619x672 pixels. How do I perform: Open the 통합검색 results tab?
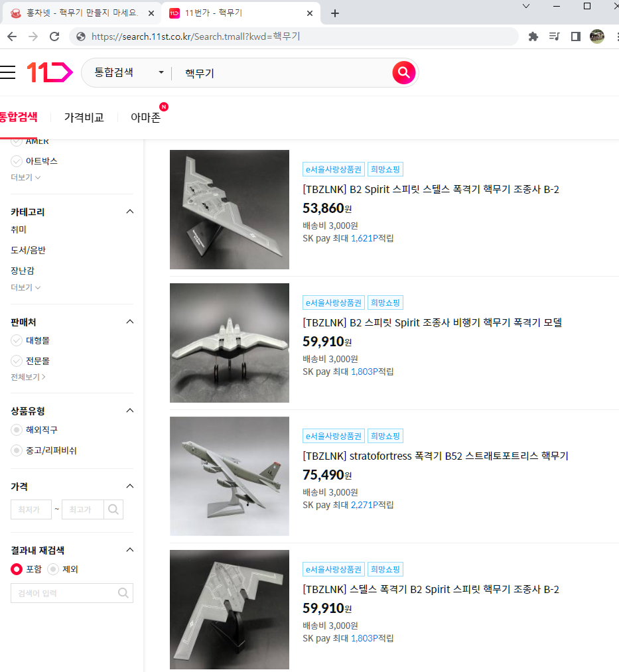pos(19,117)
